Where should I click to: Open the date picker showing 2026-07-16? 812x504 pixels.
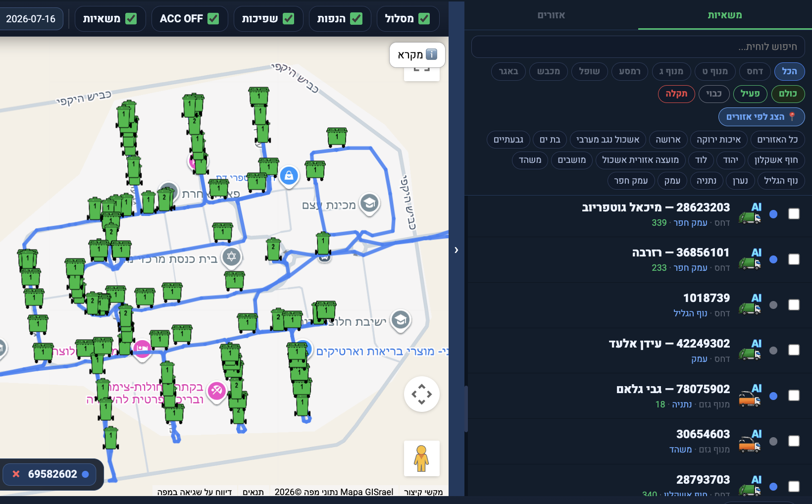[31, 19]
